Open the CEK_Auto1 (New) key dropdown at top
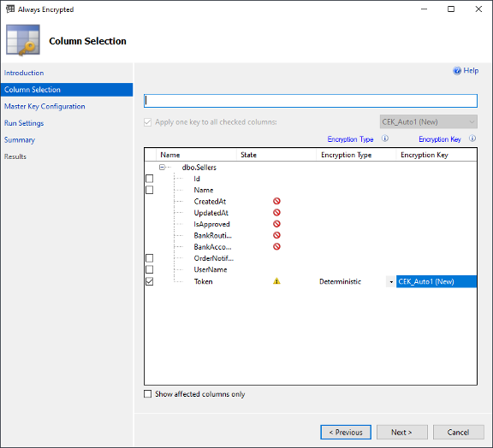Screen dimensions: 493x448 click(429, 122)
